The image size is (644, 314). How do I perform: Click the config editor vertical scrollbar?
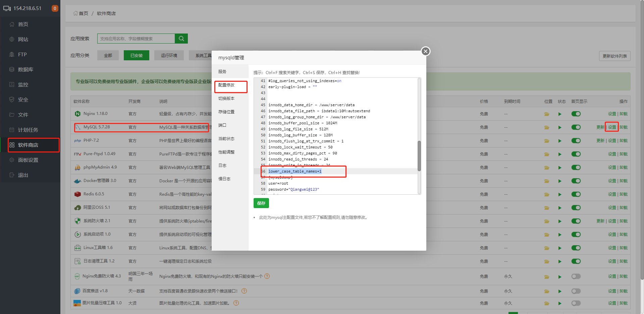coord(419,156)
